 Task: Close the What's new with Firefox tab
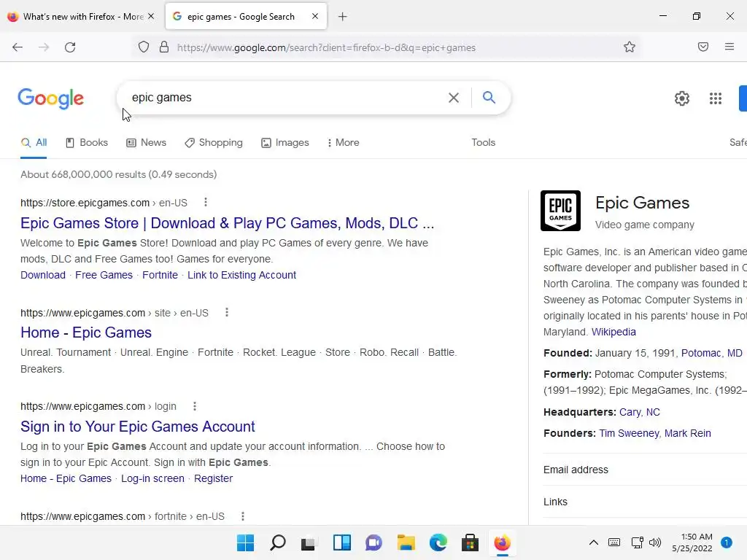pos(151,16)
